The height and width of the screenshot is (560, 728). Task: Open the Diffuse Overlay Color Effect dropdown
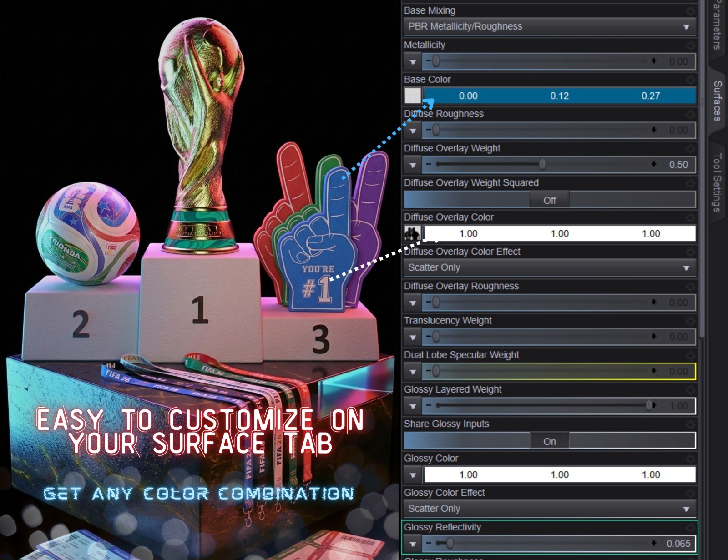[550, 267]
